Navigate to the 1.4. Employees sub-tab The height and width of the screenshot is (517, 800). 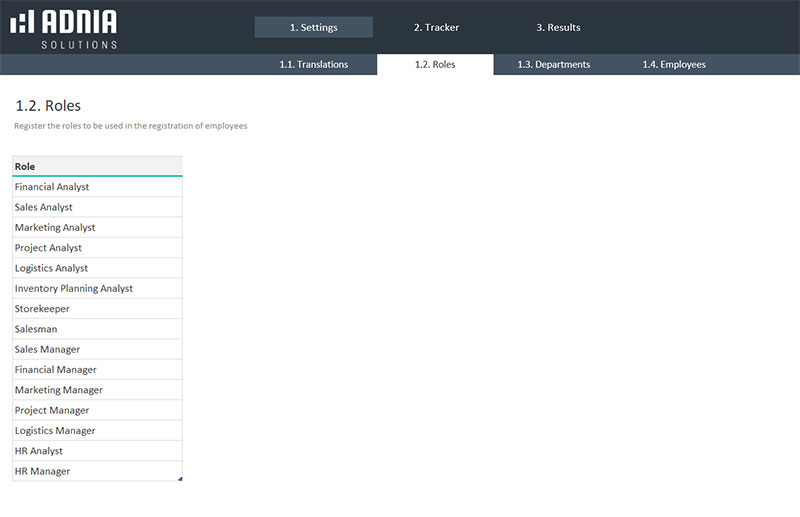674,65
